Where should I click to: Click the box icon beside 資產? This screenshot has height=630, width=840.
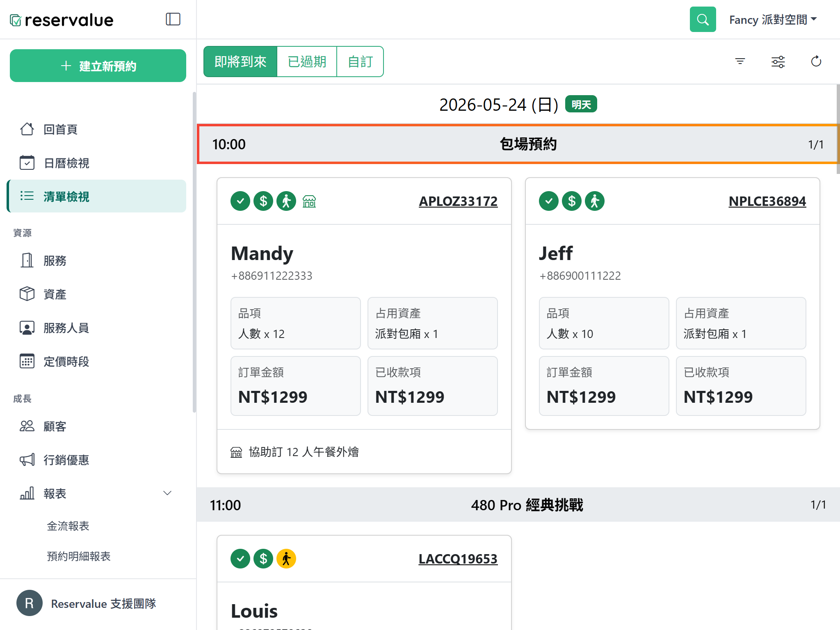coord(27,294)
